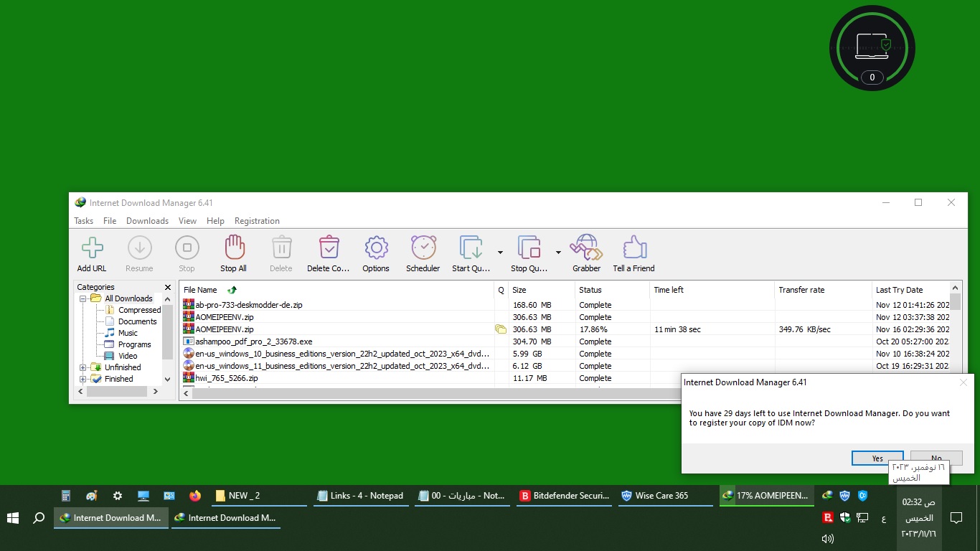Click Categories tree scroll down arrow
Viewport: 980px width, 551px height.
point(168,380)
